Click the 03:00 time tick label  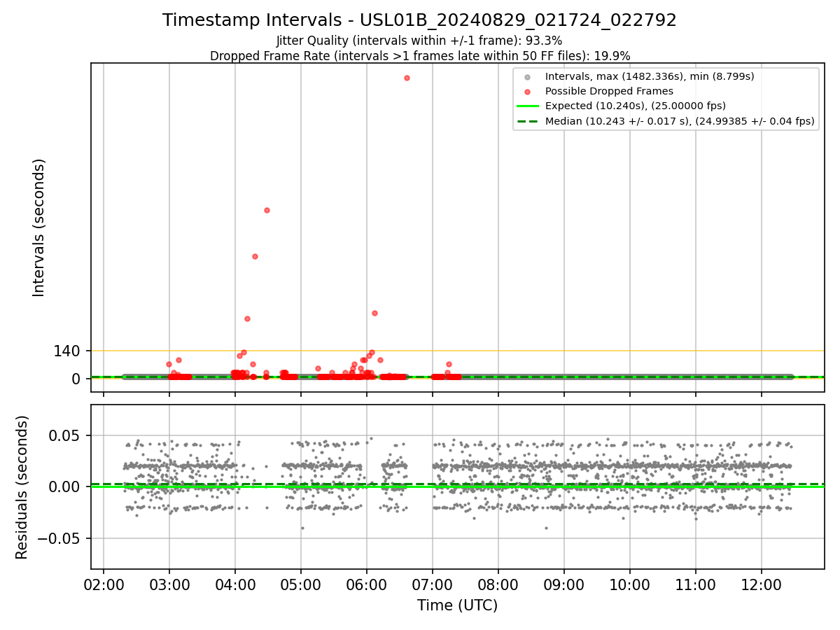169,584
